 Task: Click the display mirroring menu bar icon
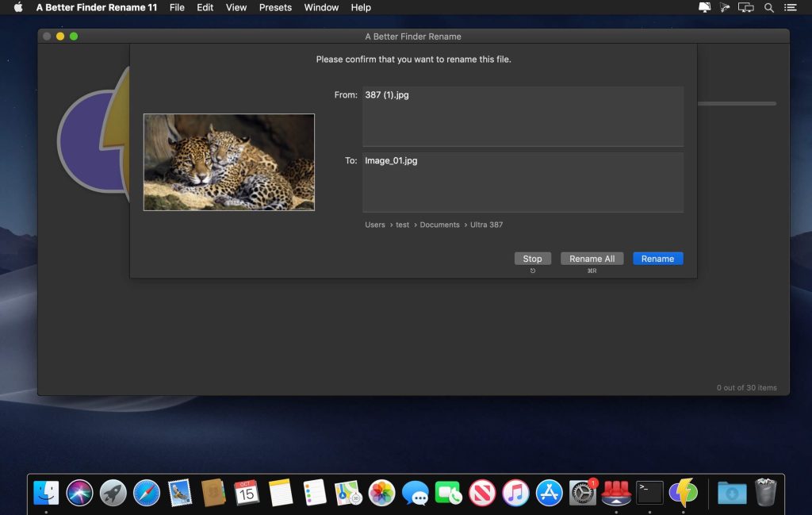tap(745, 8)
